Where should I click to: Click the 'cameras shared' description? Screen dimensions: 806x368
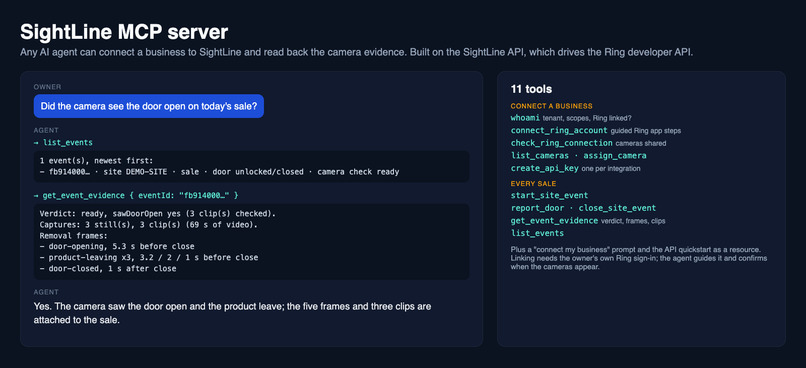[x=641, y=143]
